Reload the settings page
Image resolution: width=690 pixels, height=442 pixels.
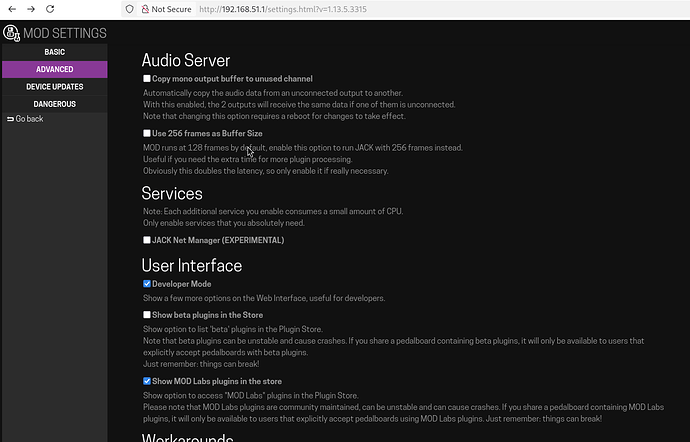[53, 9]
